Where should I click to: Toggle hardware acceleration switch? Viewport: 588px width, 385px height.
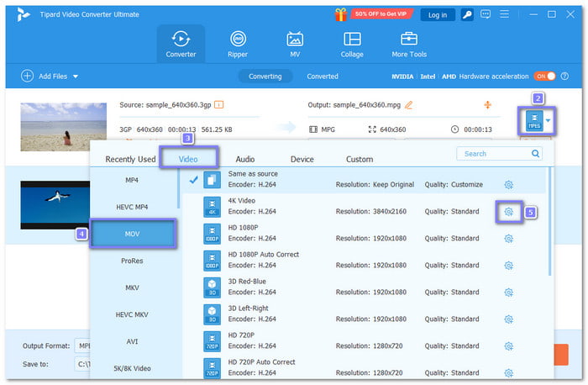tap(545, 76)
